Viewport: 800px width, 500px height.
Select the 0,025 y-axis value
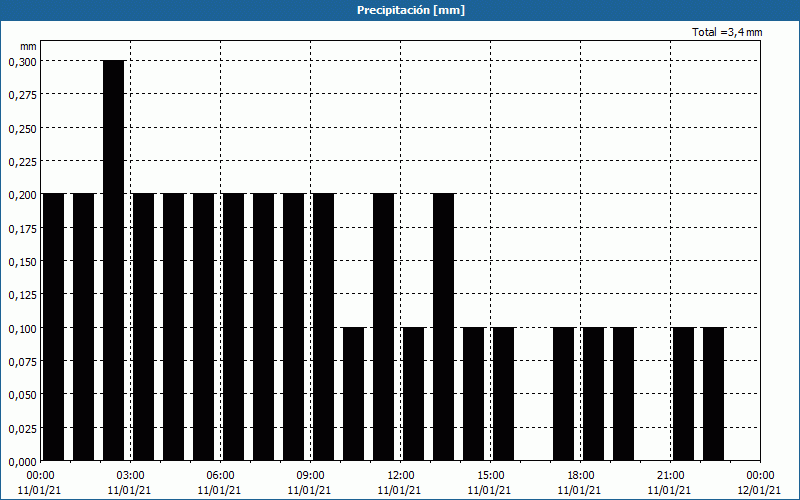[22, 429]
